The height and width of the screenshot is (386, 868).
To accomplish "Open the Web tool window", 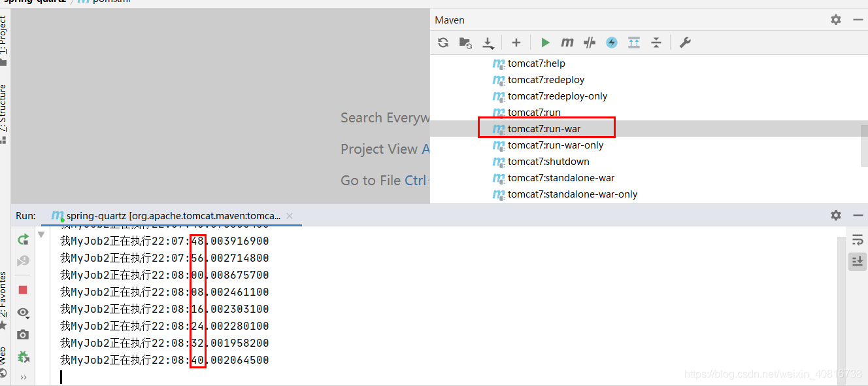I will 4,363.
